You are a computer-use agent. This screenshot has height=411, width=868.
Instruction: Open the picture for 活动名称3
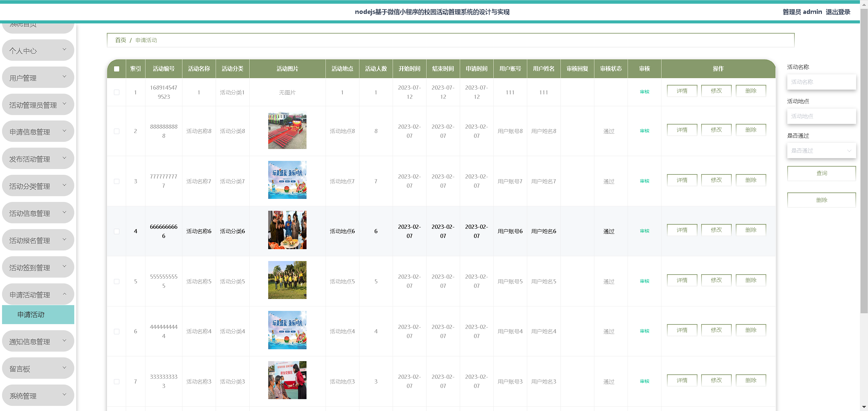tap(287, 380)
